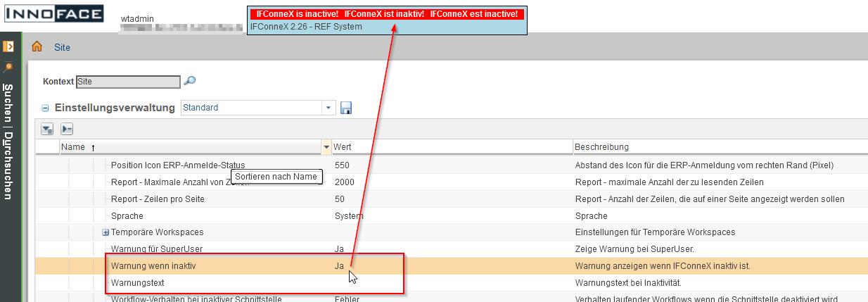
Task: Click the orange home icon
Action: (37, 47)
